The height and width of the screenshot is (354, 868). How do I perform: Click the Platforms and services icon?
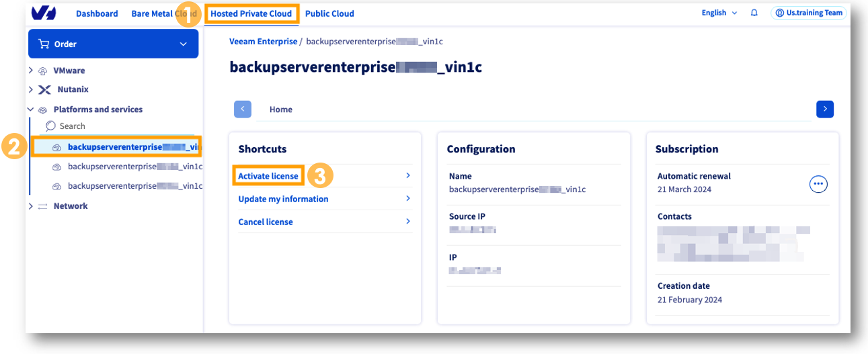[x=43, y=109]
